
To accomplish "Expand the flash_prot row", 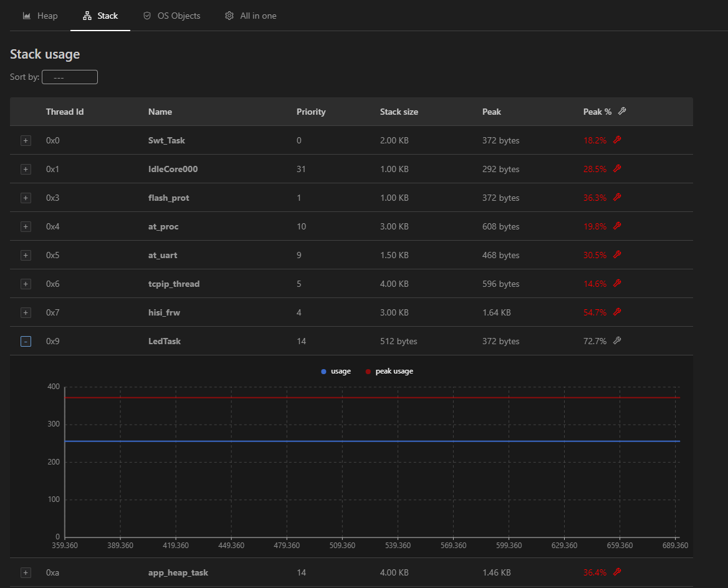I will coord(26,198).
